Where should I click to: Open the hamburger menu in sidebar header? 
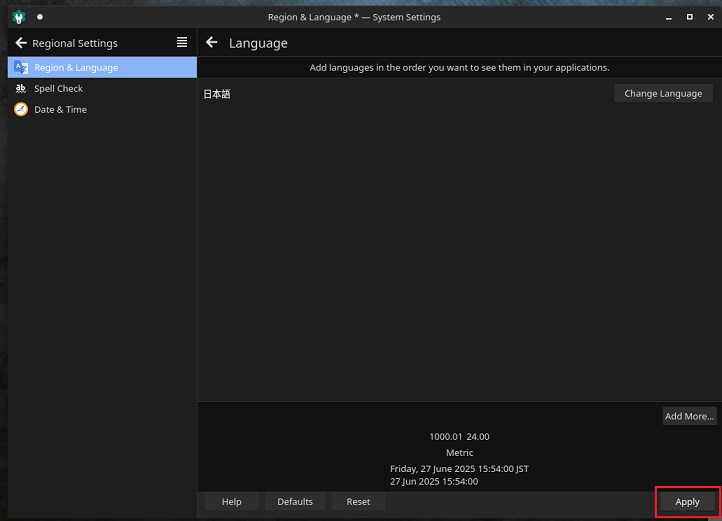182,42
